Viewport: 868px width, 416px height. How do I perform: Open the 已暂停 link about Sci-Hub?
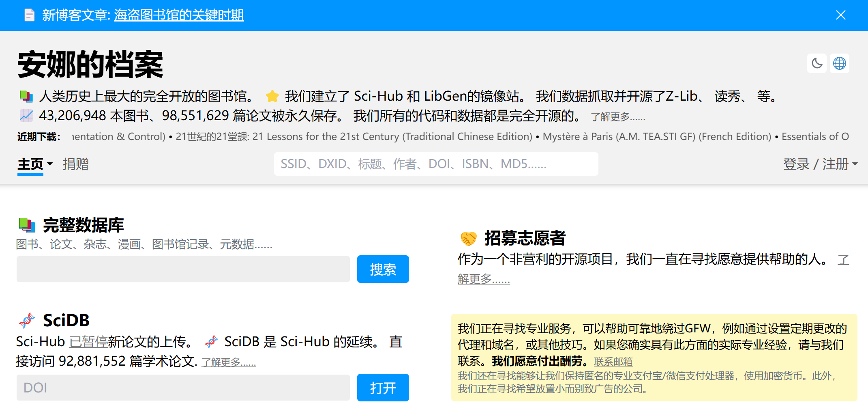pos(88,342)
